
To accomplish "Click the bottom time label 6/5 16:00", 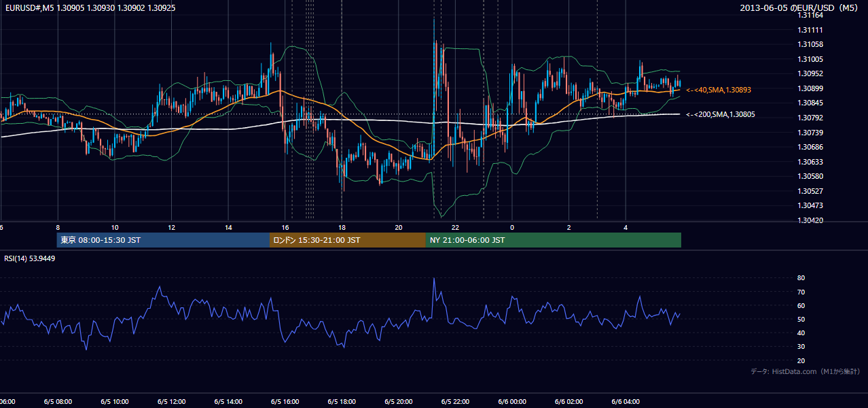I will pos(285,402).
